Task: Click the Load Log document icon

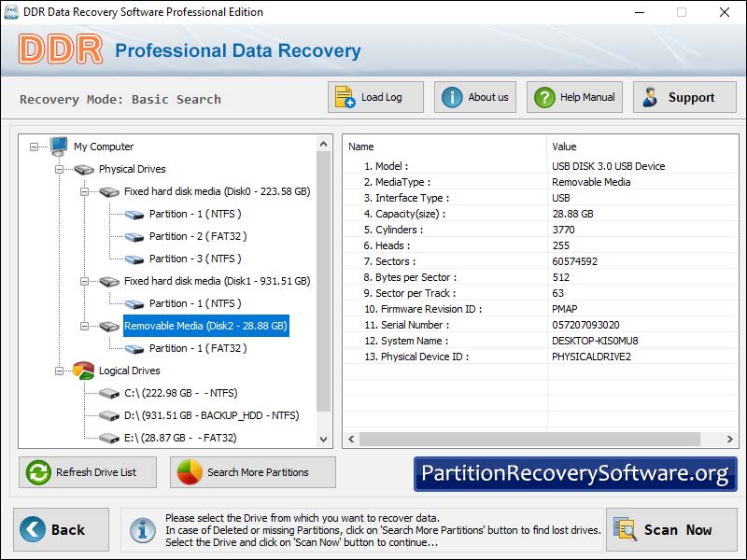Action: click(345, 97)
